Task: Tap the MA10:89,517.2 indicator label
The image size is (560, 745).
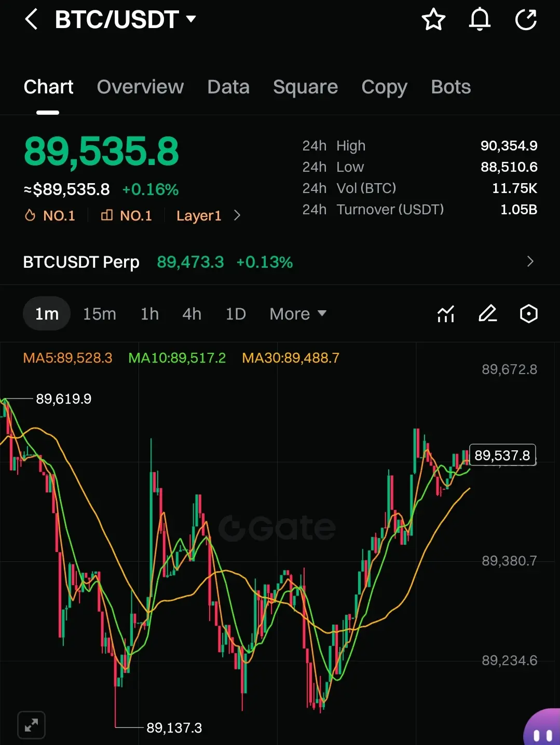Action: (x=177, y=358)
